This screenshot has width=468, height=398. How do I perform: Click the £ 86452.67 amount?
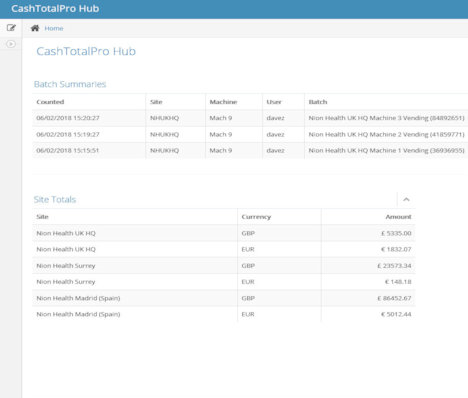[x=394, y=298]
